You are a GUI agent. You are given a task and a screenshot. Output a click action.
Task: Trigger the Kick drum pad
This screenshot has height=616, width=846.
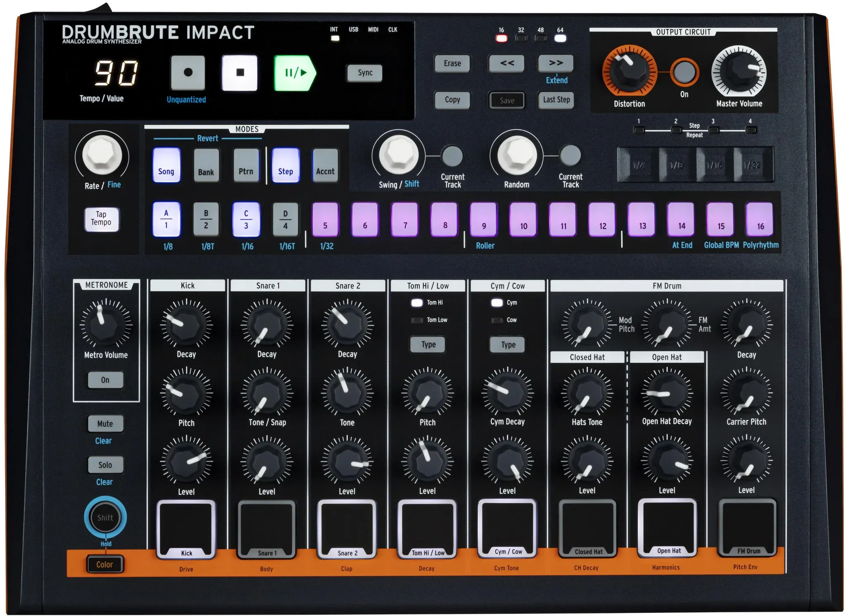pos(186,530)
